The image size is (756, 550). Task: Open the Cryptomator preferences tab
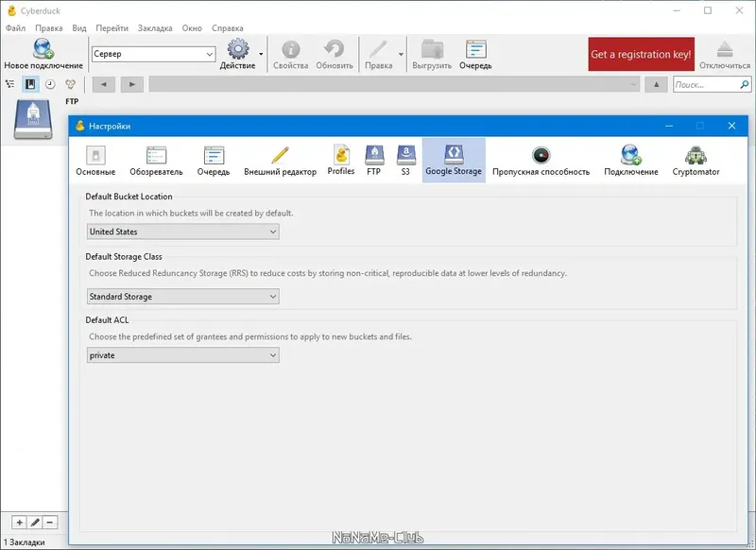click(696, 161)
